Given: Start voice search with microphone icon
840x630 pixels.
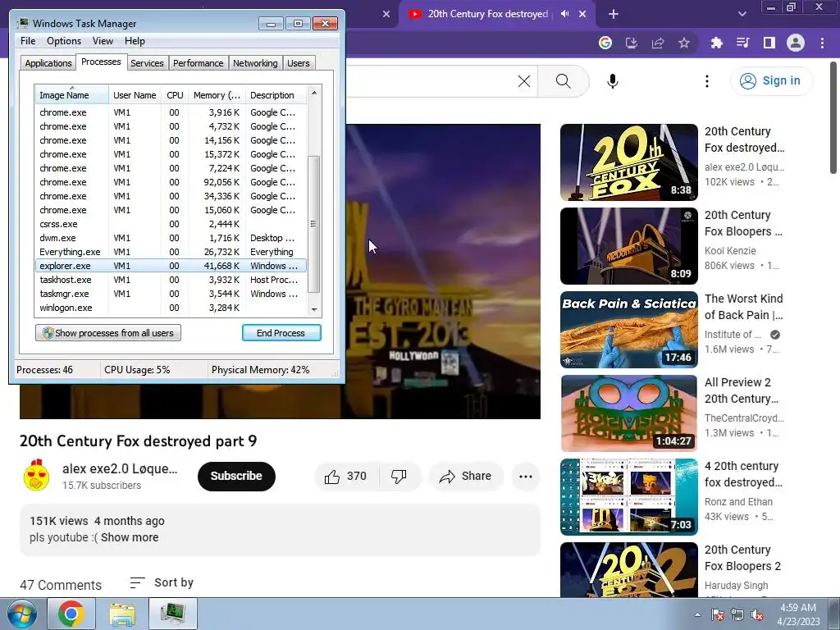Looking at the screenshot, I should click(613, 81).
